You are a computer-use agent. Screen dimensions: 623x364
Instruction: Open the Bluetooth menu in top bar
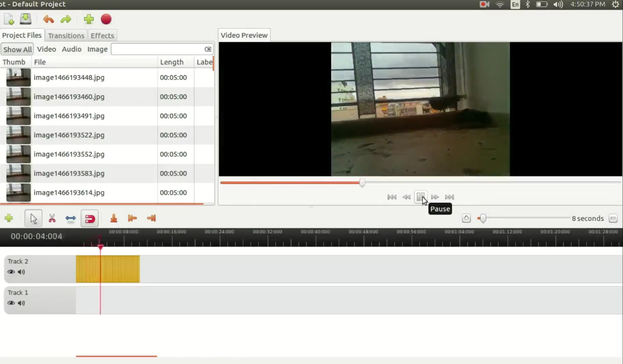point(528,4)
